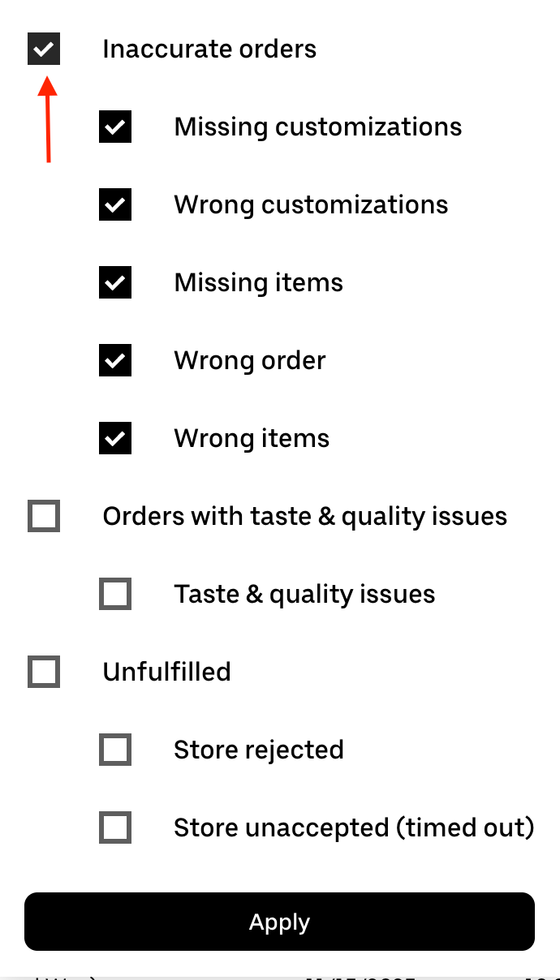This screenshot has height=980, width=560.
Task: Select the Wrong customizations label text
Action: [311, 204]
